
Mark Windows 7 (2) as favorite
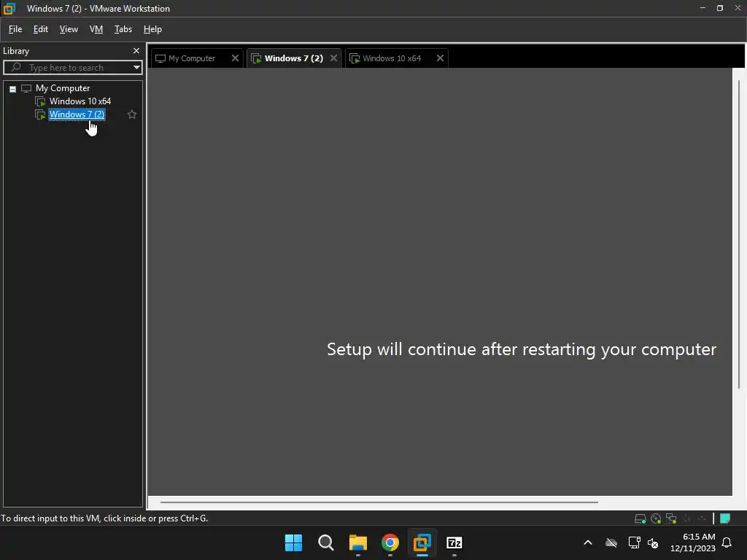132,114
